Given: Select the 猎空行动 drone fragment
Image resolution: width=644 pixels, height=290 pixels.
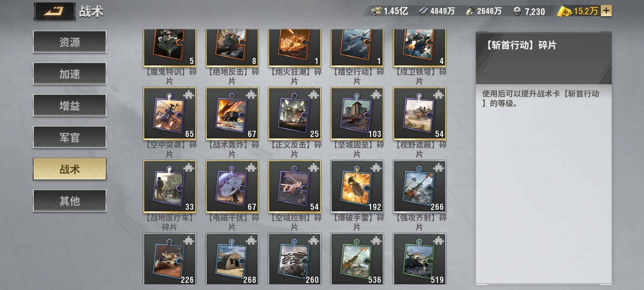Looking at the screenshot, I should pyautogui.click(x=357, y=48).
